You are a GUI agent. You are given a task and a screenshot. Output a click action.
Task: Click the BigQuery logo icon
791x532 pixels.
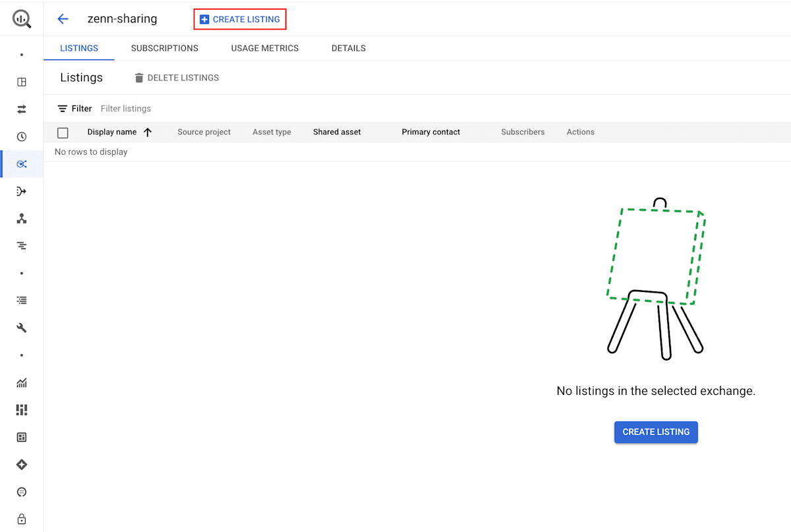22,18
